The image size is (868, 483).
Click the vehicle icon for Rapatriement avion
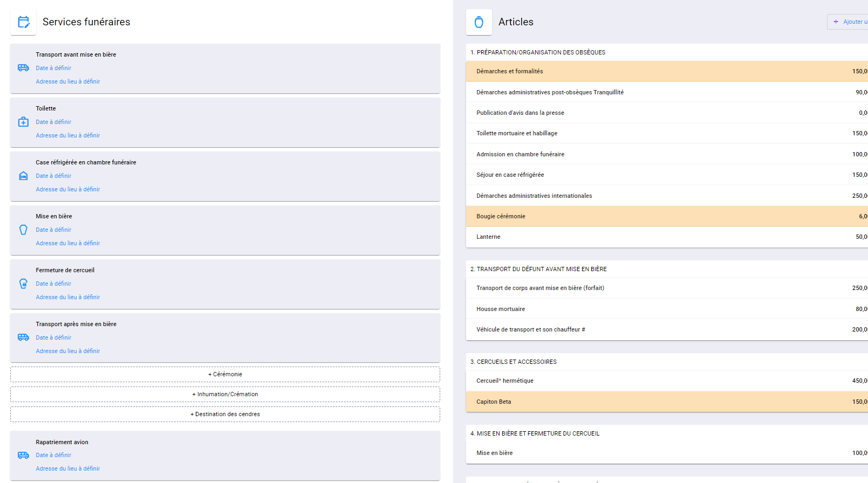tap(23, 455)
